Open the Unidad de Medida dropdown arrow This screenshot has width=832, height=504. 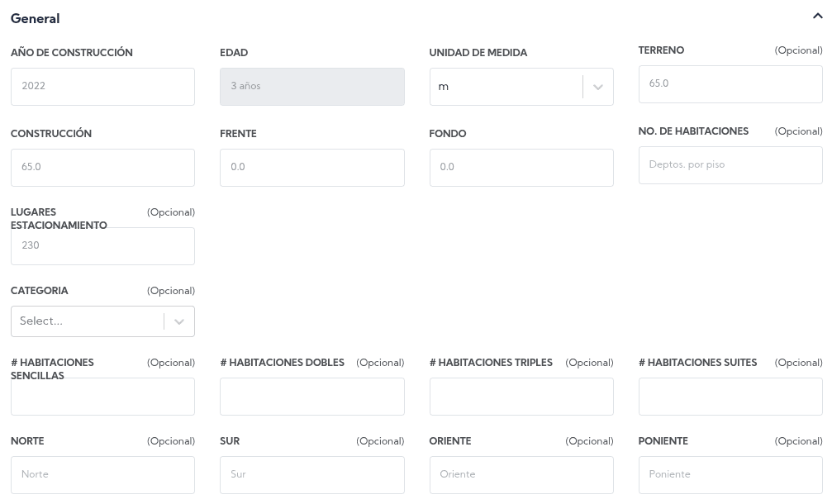[598, 87]
